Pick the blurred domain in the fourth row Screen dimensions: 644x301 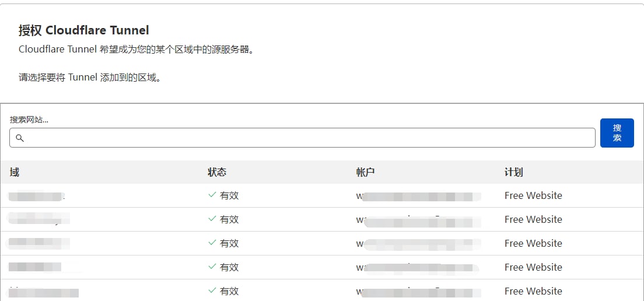[36, 267]
